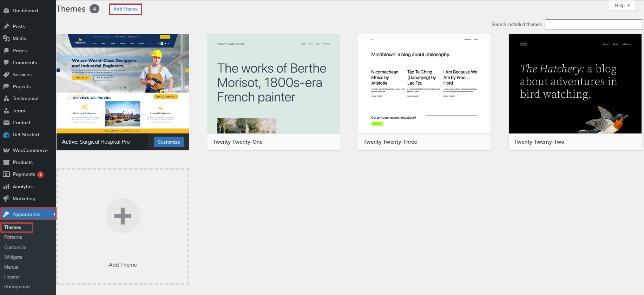Click the Posts pushpin icon
Screen dimensions: 644x295
(6, 26)
